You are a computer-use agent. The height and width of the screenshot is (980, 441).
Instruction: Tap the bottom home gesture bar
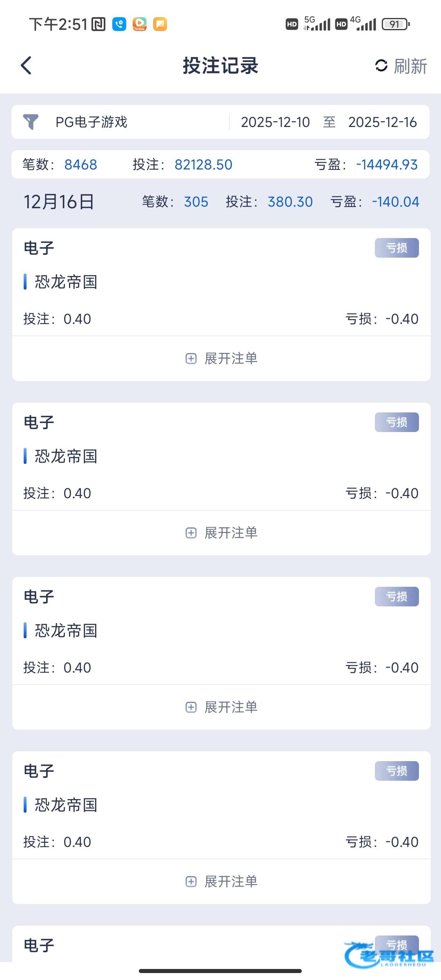(220, 971)
